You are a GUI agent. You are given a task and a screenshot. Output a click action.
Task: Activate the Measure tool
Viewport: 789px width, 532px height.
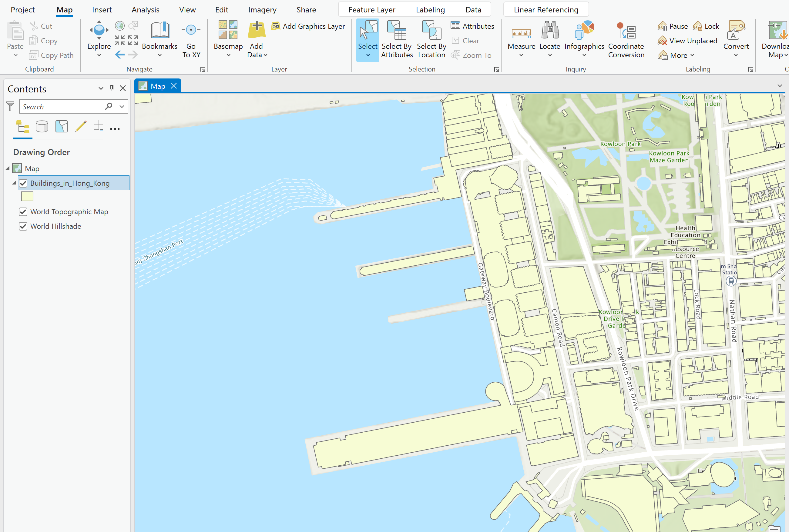521,37
